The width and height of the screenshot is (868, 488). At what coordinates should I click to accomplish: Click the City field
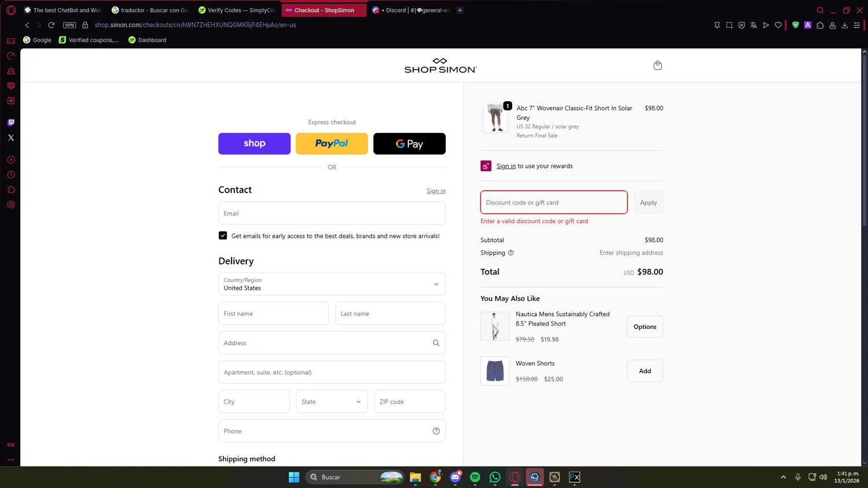pyautogui.click(x=253, y=401)
